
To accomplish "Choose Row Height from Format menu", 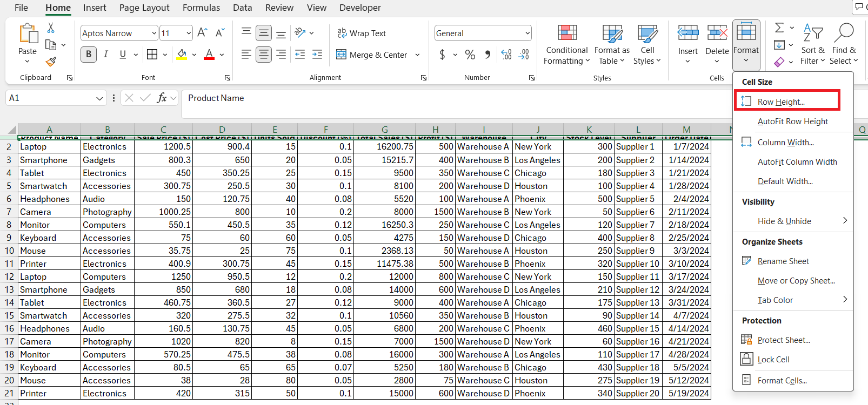I will [787, 101].
